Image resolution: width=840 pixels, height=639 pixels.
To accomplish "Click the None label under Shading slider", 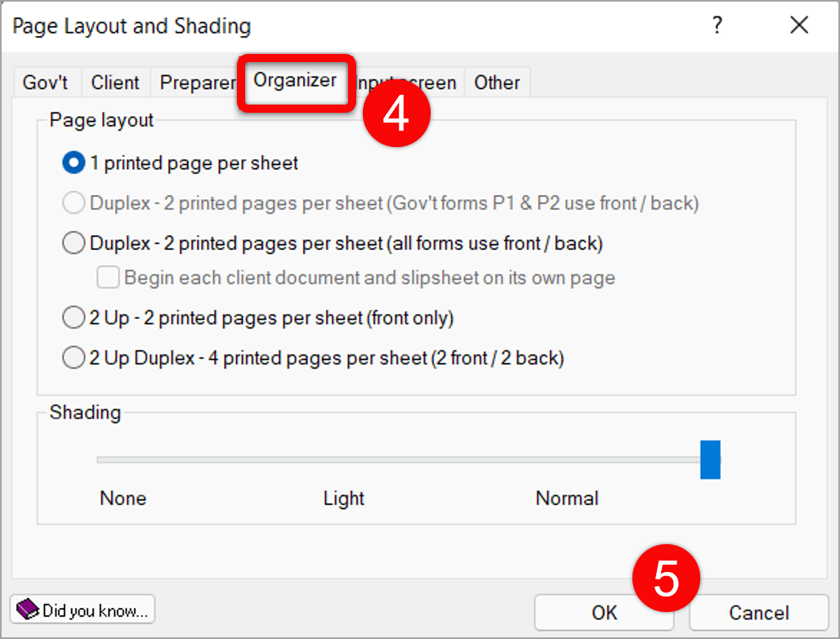I will coord(123,498).
